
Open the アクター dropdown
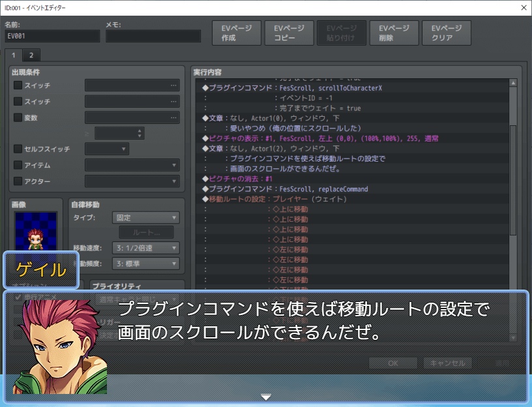pyautogui.click(x=132, y=181)
